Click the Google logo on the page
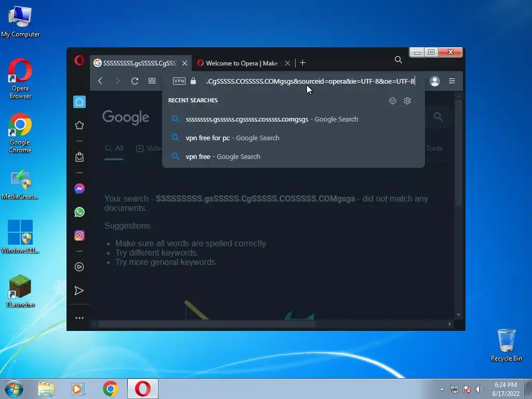 126,117
